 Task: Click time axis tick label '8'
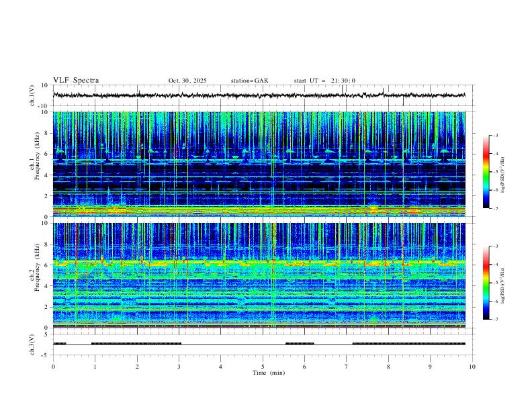388,367
